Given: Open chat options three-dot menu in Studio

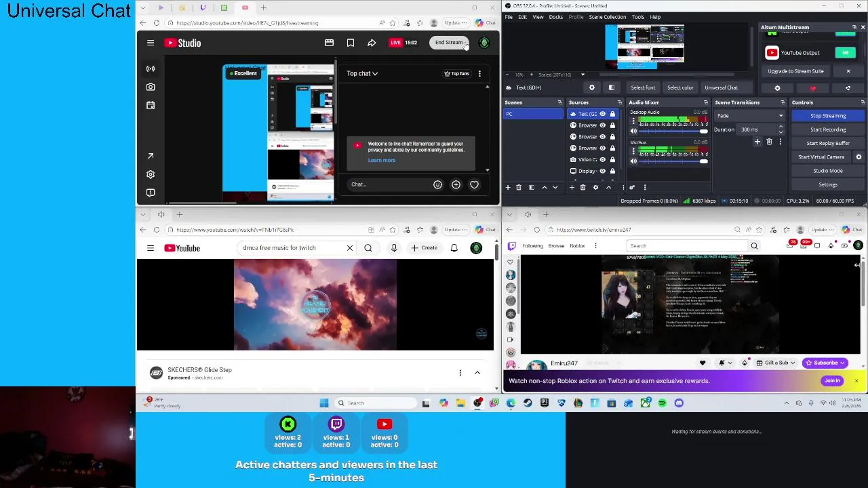Looking at the screenshot, I should pos(479,73).
